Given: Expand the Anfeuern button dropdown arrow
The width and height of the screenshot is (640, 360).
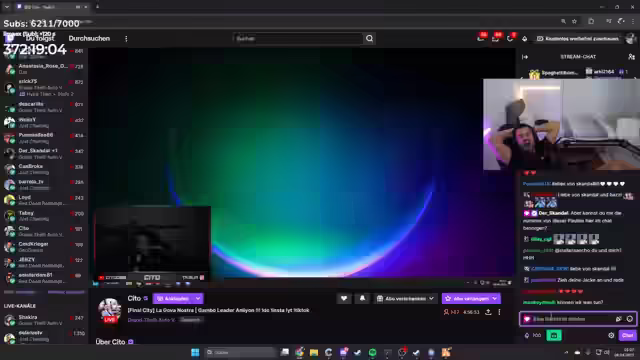Looking at the screenshot, I should [x=198, y=298].
